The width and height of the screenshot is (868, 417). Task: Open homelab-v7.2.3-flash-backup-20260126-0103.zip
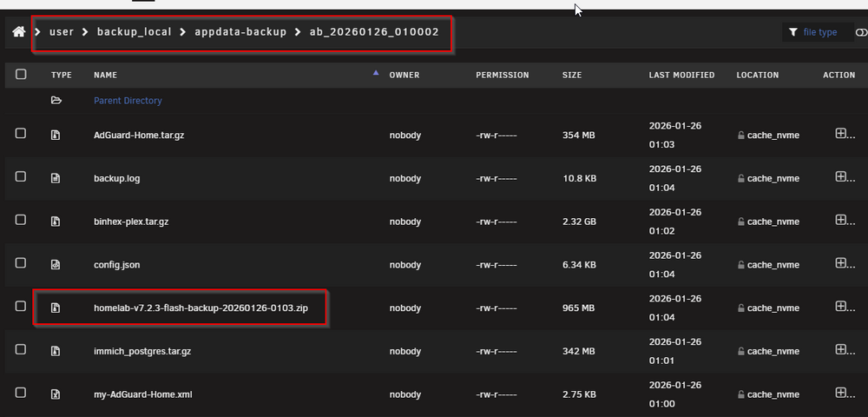pos(201,308)
